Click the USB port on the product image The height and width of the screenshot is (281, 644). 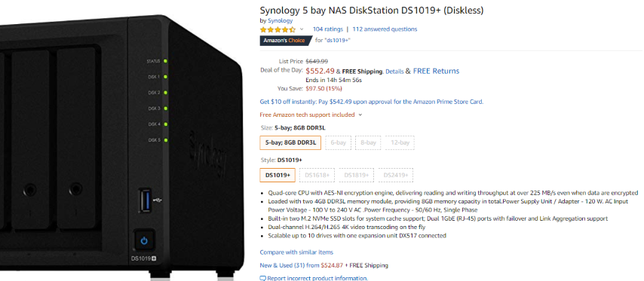point(146,200)
